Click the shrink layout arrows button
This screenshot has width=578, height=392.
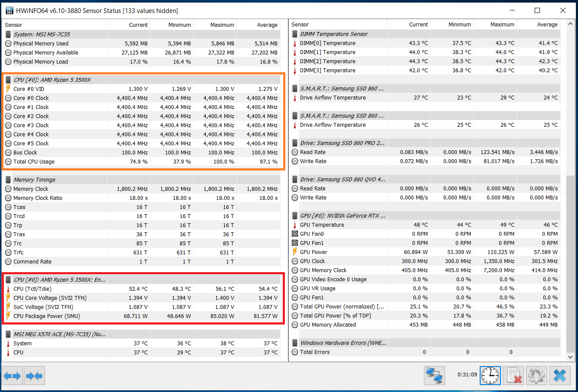(x=34, y=376)
